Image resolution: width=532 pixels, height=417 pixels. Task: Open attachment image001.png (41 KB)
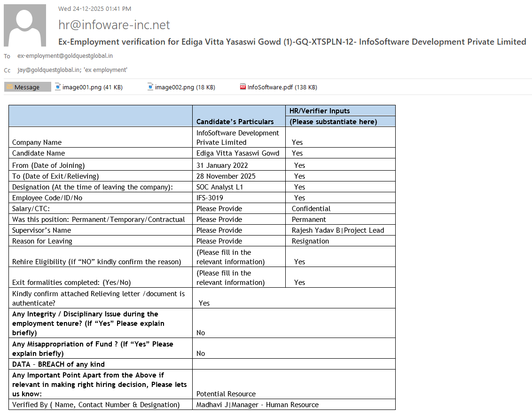point(89,87)
